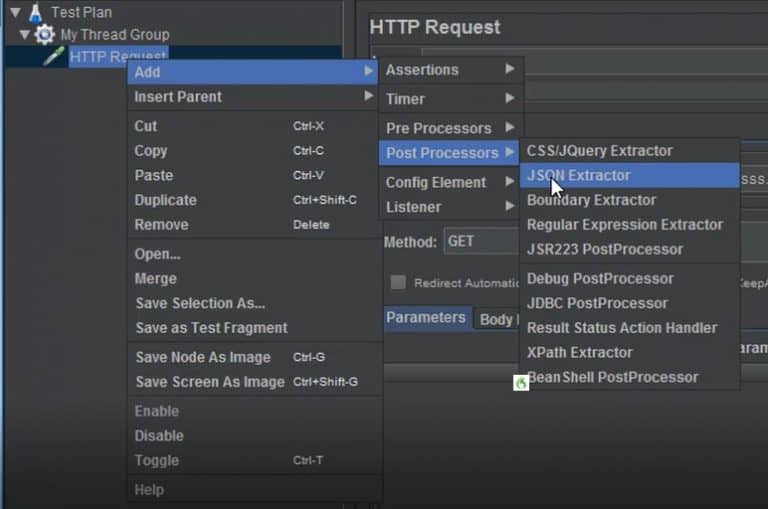Expand the Listener submenu
Screen dimensions: 768x509
(x=450, y=207)
